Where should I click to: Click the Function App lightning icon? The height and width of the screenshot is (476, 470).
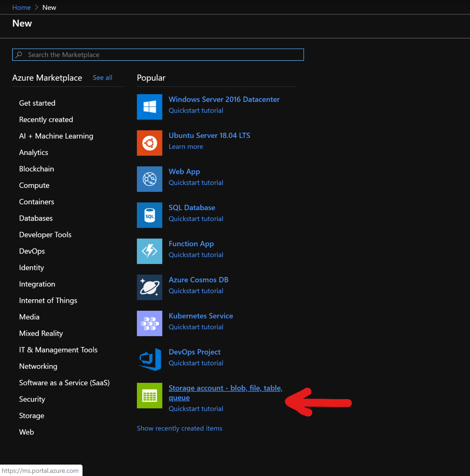pos(149,251)
